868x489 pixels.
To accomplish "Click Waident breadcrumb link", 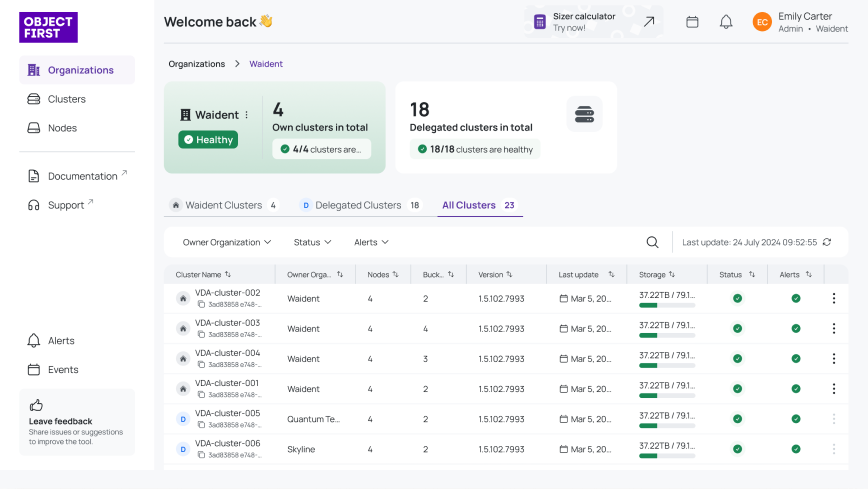I will point(266,64).
